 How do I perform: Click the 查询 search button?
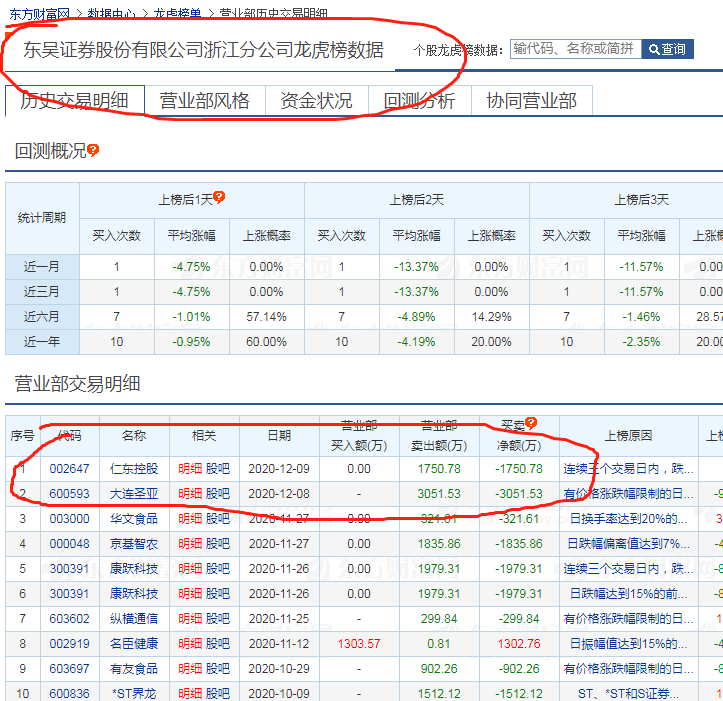tap(667, 49)
